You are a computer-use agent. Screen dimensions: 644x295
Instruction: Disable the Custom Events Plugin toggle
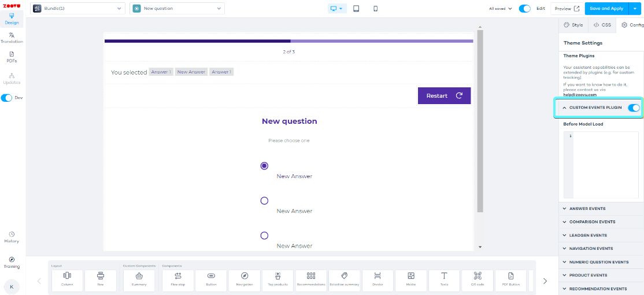point(634,108)
